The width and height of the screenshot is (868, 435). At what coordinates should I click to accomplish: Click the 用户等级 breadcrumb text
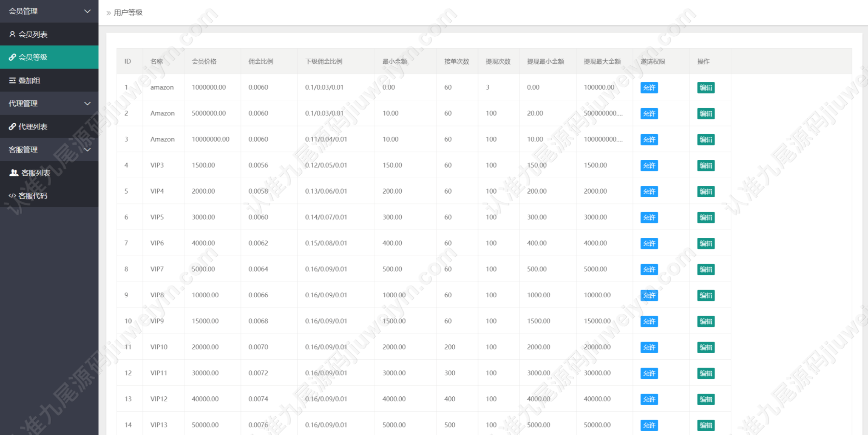(128, 13)
